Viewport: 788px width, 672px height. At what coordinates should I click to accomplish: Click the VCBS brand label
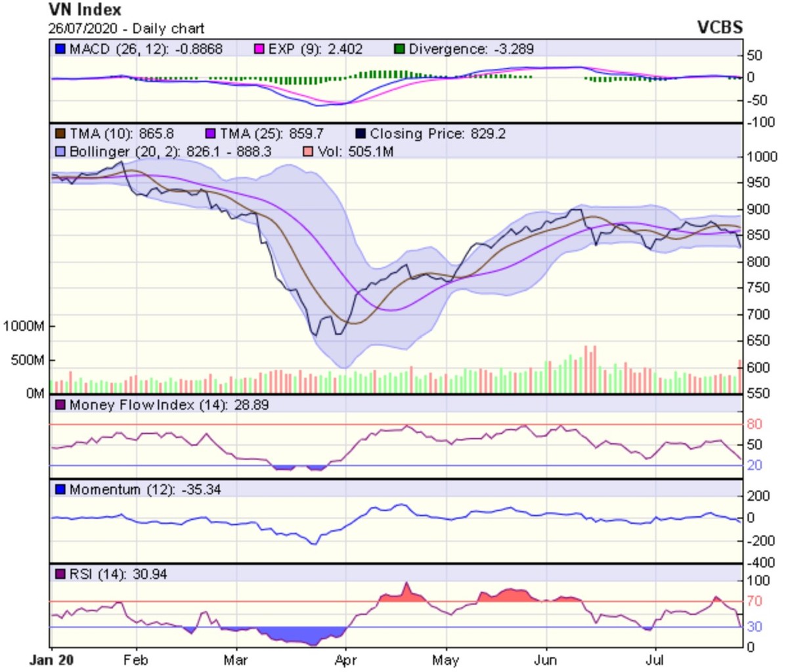719,28
